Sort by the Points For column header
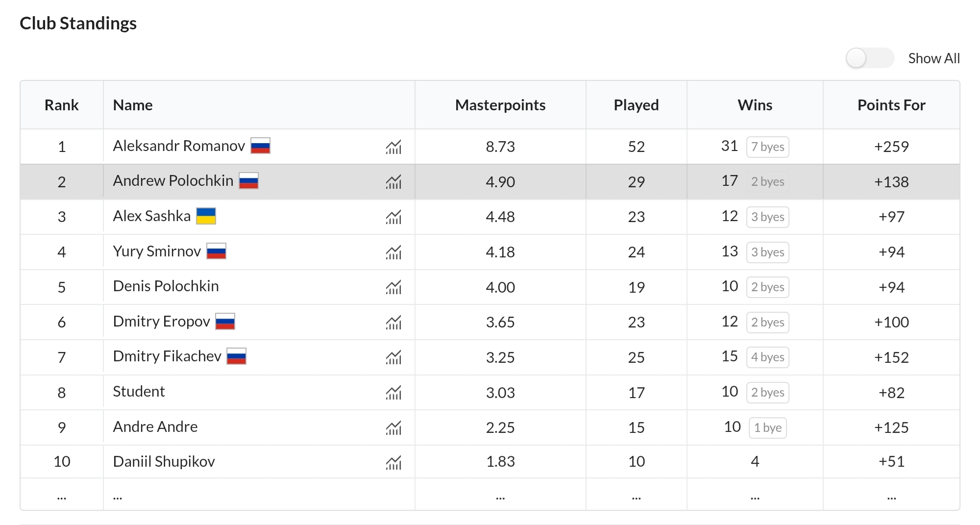 point(891,105)
